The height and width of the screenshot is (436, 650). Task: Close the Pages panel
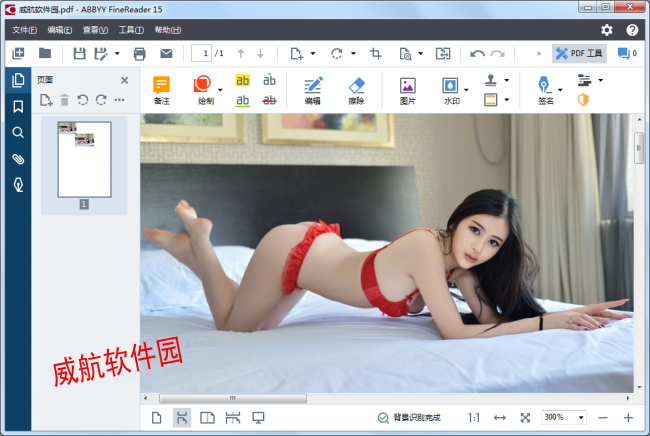pyautogui.click(x=125, y=80)
